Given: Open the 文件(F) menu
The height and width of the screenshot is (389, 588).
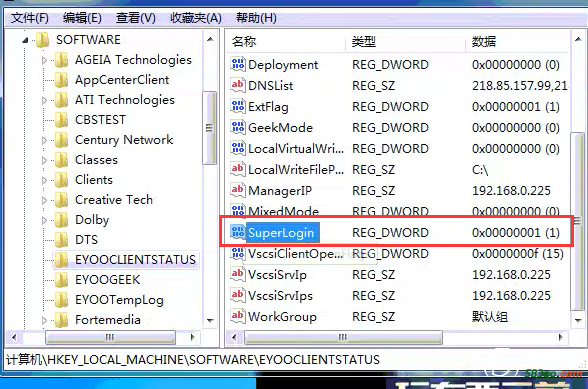Looking at the screenshot, I should [x=30, y=18].
